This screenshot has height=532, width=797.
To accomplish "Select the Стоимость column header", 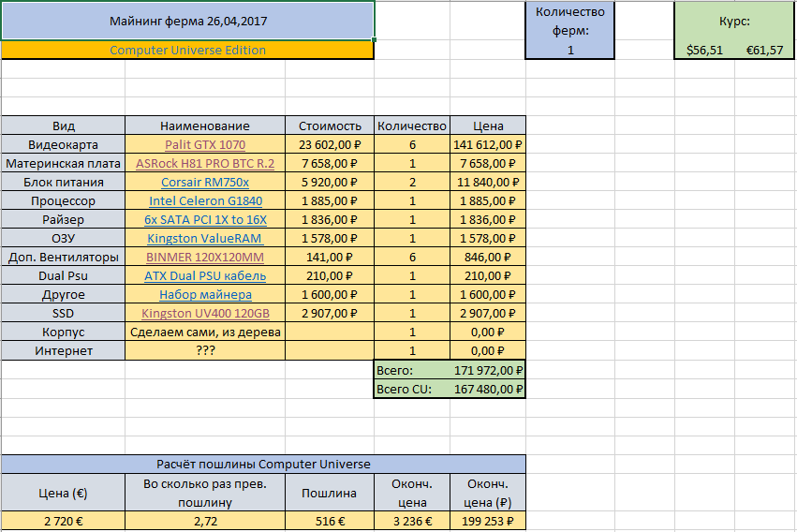I will pos(330,126).
